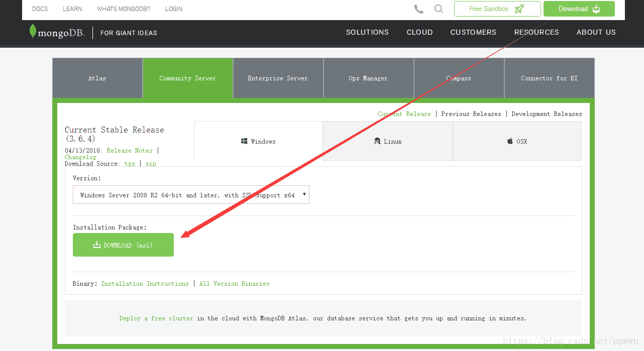This screenshot has height=351, width=644.
Task: Open the search magnifier icon
Action: 439,9
